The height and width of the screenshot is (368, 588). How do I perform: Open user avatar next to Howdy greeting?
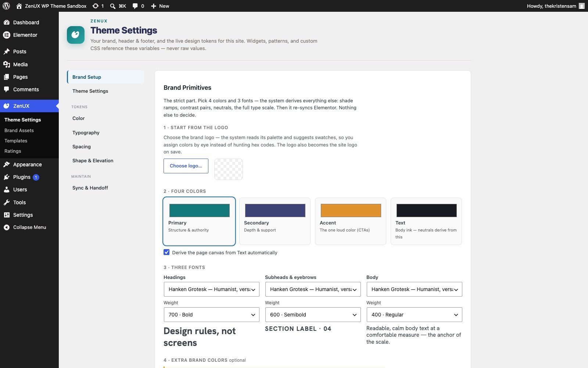(x=582, y=6)
